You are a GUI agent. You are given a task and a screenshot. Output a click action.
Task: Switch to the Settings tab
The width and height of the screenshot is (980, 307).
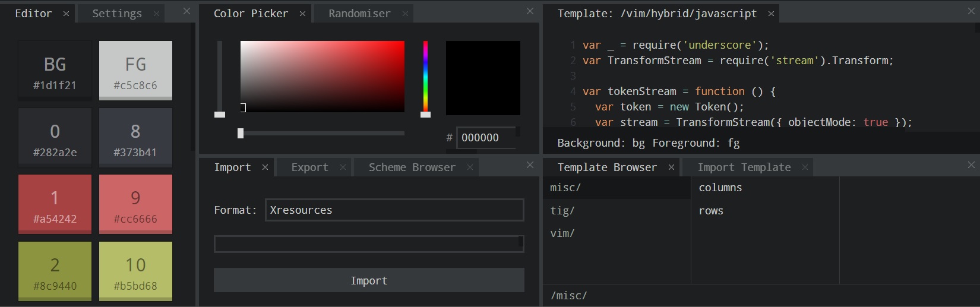pyautogui.click(x=117, y=14)
